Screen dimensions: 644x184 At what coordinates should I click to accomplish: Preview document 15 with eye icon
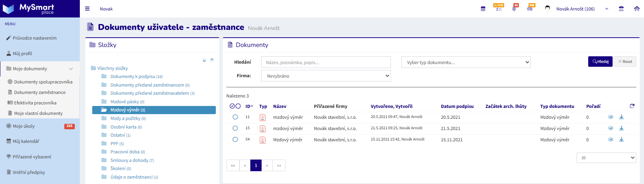tap(611, 128)
